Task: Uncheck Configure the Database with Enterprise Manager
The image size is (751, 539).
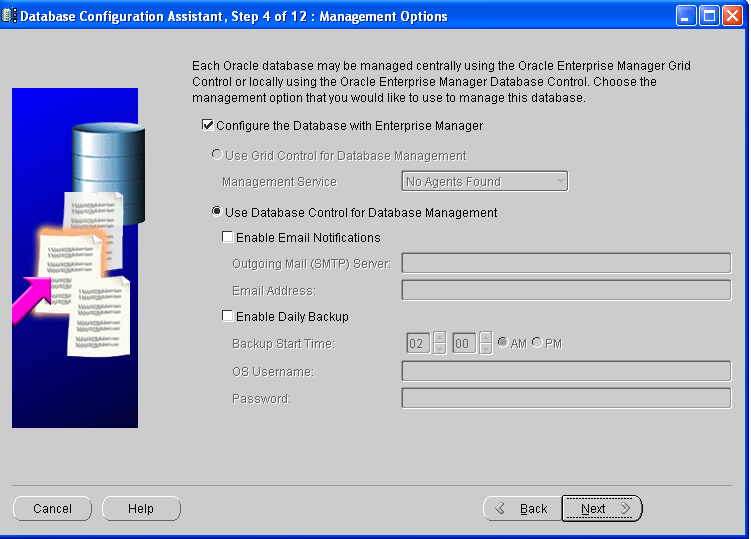Action: (207, 126)
